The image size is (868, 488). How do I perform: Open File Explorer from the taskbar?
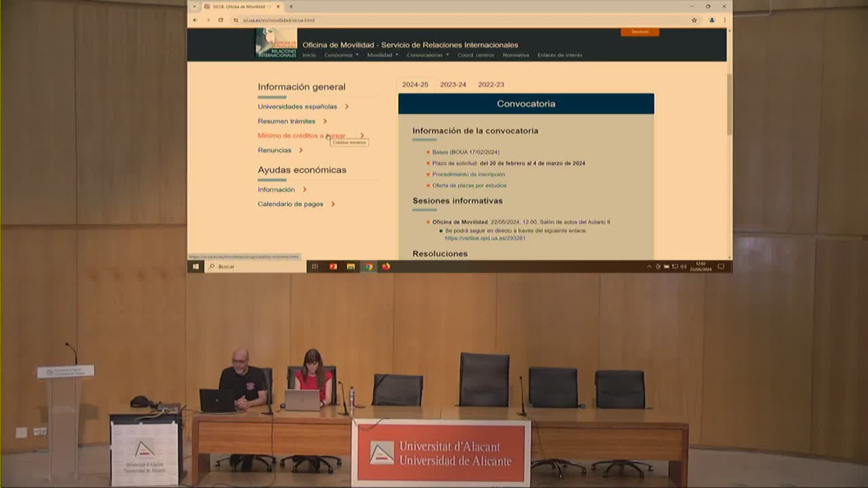coord(350,267)
